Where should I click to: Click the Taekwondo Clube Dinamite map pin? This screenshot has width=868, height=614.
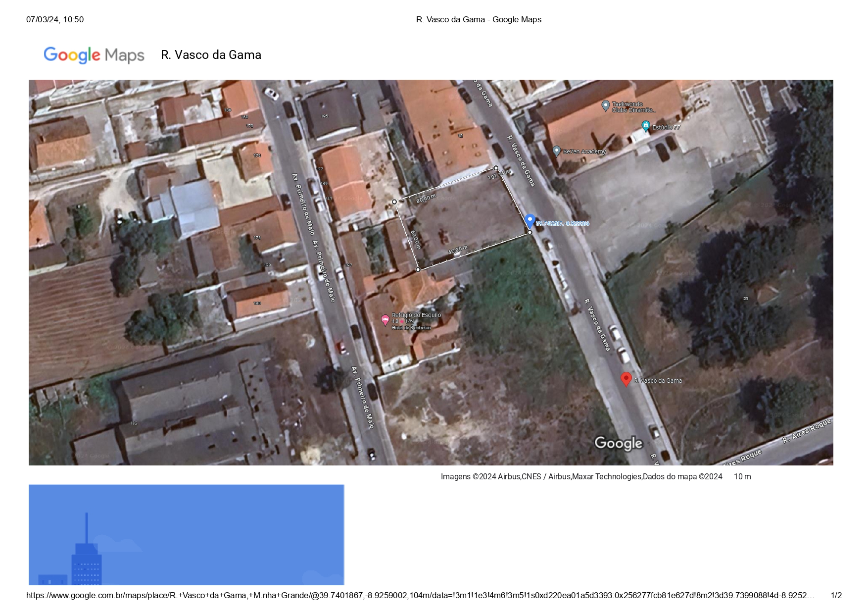pyautogui.click(x=605, y=105)
